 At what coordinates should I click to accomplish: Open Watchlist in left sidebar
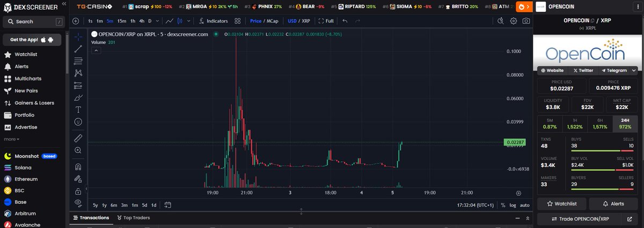pos(26,55)
